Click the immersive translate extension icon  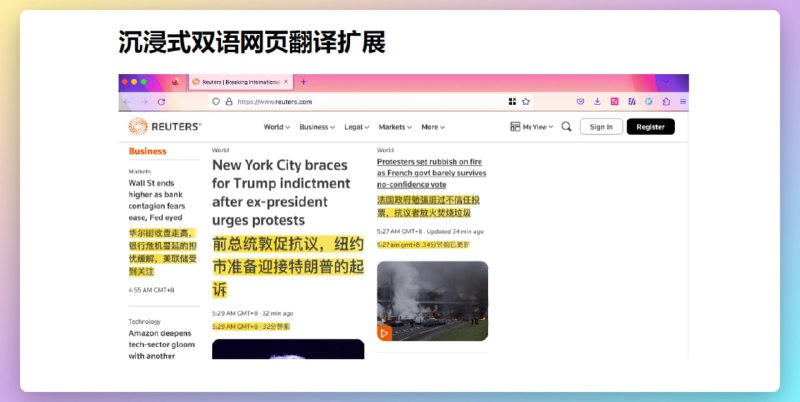point(632,102)
